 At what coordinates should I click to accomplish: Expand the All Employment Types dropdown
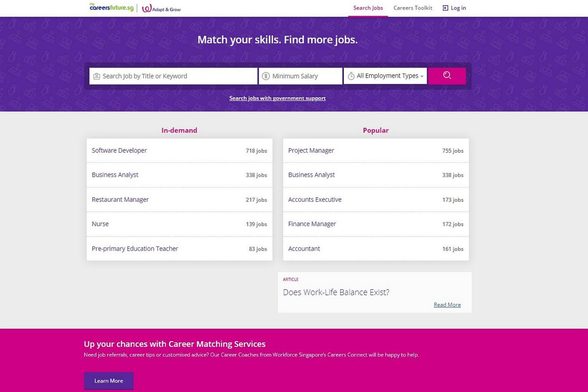(x=390, y=76)
